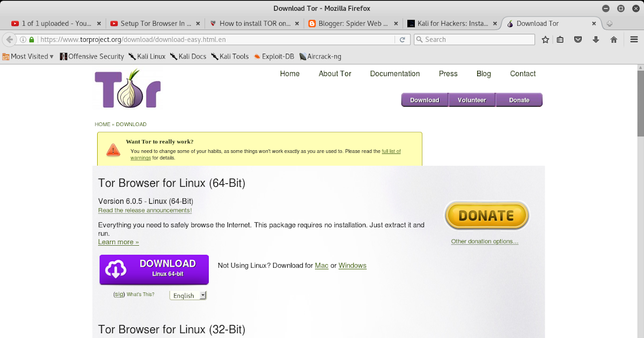This screenshot has width=644, height=338.
Task: Expand the Most Visited bookmarks folder
Action: coord(28,56)
